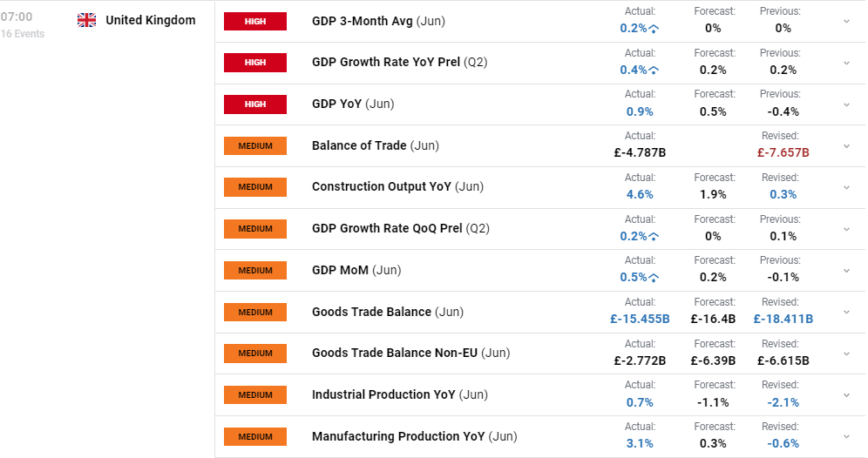Image resolution: width=868 pixels, height=458 pixels.
Task: Expand Construction Output YoY details chevron
Action: 846,187
